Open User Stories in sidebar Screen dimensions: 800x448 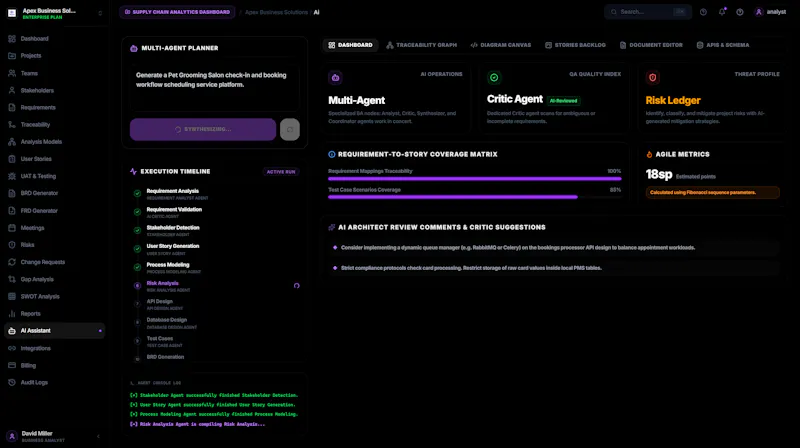(x=54, y=159)
